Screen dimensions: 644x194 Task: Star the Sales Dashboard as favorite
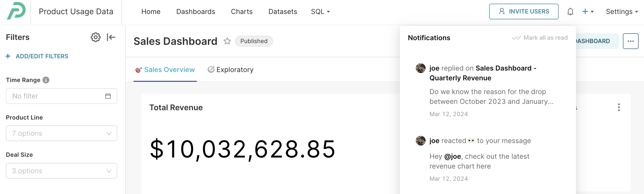tap(227, 41)
